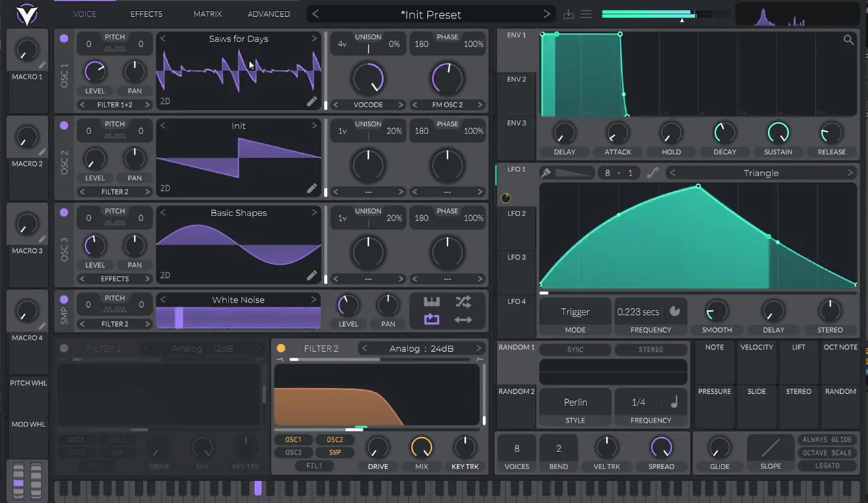Screen dimensions: 868x503
Task: Enable the LFO paint brush tool
Action: (545, 173)
